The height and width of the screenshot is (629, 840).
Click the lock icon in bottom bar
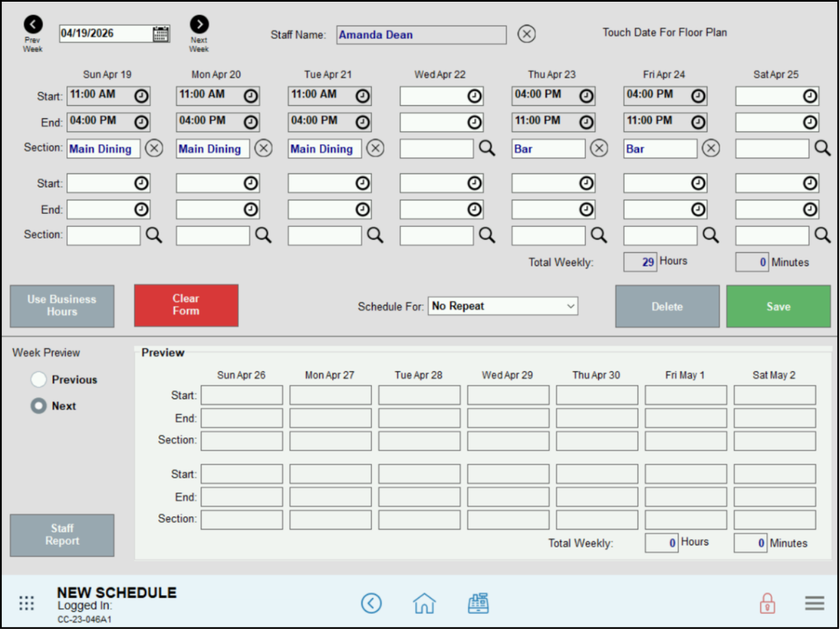tap(768, 604)
